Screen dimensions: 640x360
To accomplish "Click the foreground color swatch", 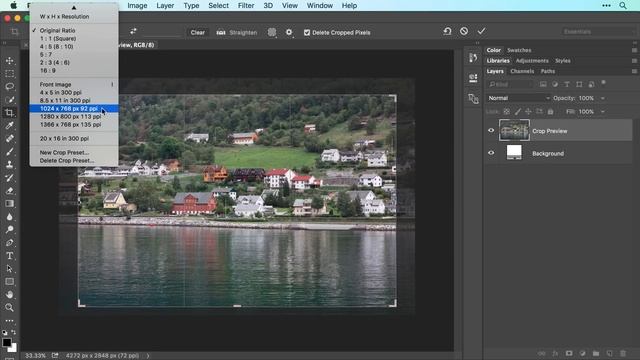I will pos(7,342).
